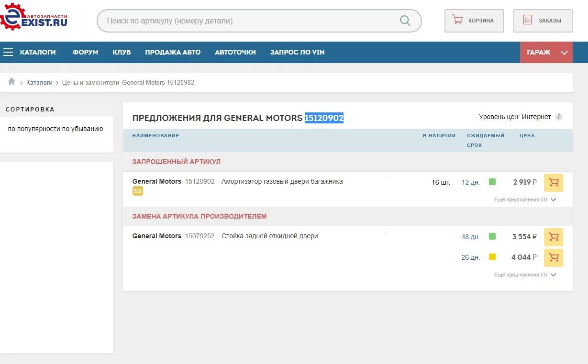Expand Ещё предложения (3)

click(x=525, y=199)
